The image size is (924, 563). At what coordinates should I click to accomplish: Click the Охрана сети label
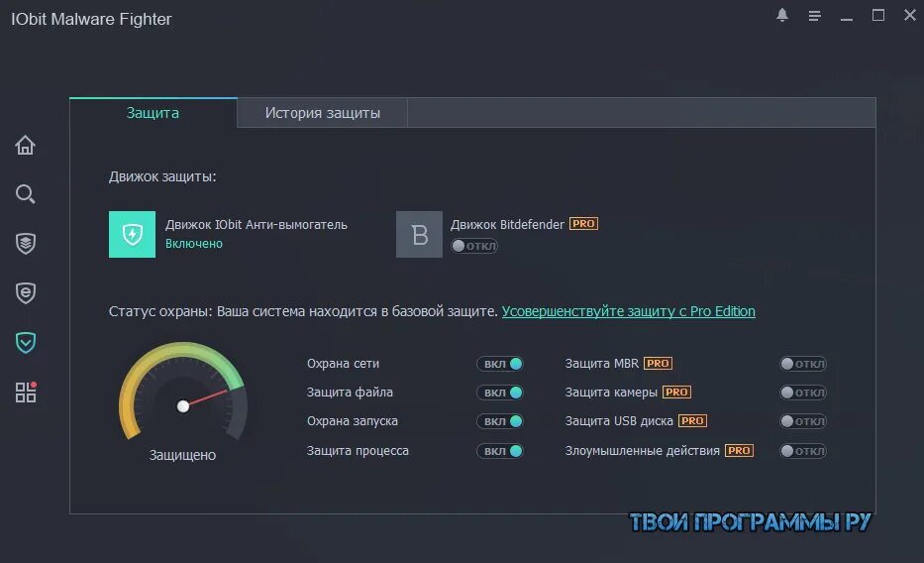pyautogui.click(x=343, y=364)
